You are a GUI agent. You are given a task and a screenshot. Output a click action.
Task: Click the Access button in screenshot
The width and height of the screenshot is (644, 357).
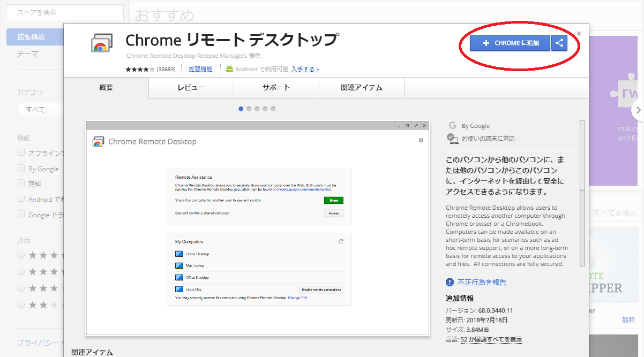tap(333, 213)
